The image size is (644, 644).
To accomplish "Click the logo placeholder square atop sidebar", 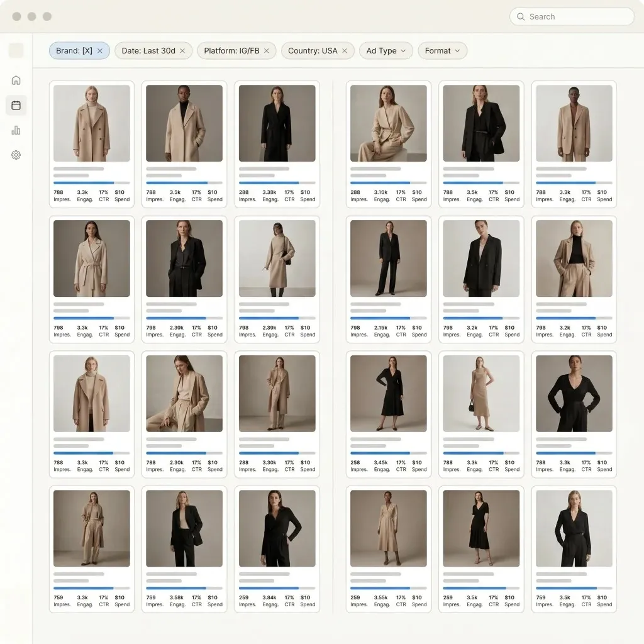I will (x=16, y=50).
